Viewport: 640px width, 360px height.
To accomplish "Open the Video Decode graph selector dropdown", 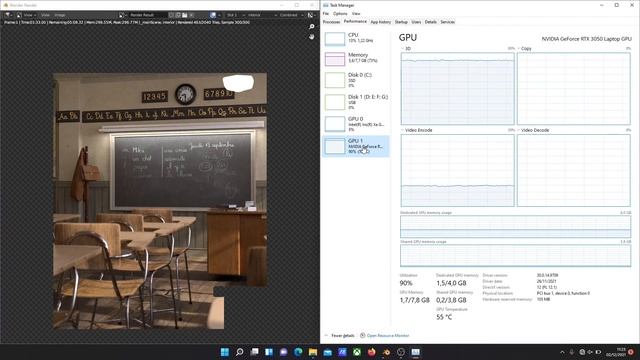I will (x=533, y=130).
